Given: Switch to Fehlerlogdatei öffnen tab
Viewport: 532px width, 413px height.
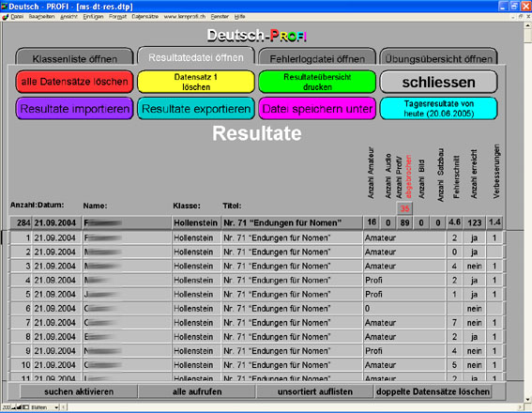Looking at the screenshot, I should [317, 57].
